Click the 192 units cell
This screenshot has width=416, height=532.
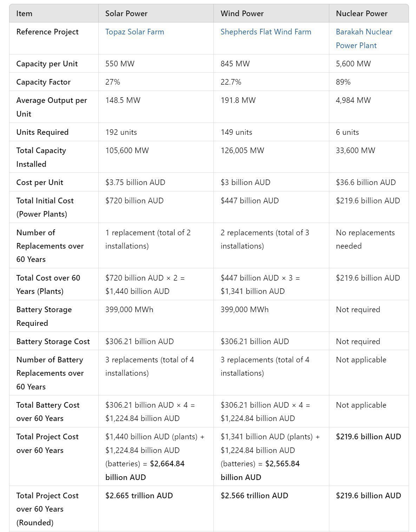(x=121, y=132)
